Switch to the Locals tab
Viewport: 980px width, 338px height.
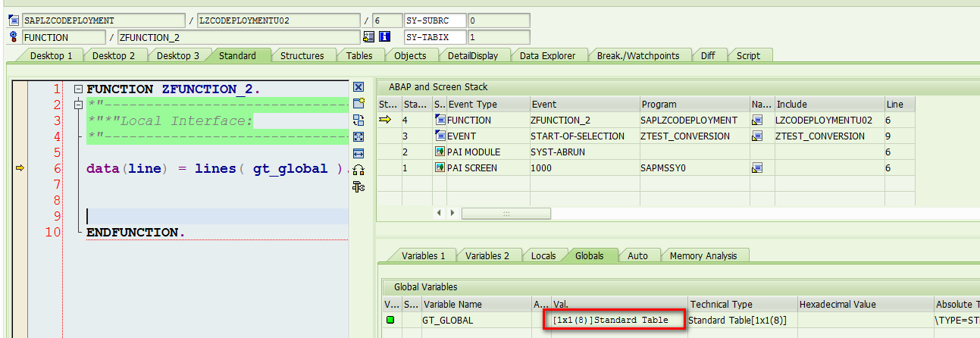pyautogui.click(x=543, y=255)
